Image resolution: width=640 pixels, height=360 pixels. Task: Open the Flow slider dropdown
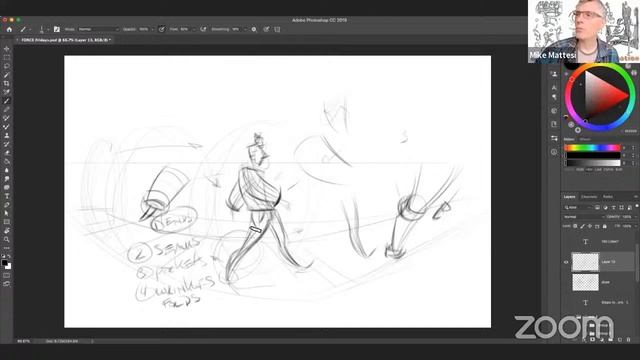tap(193, 29)
